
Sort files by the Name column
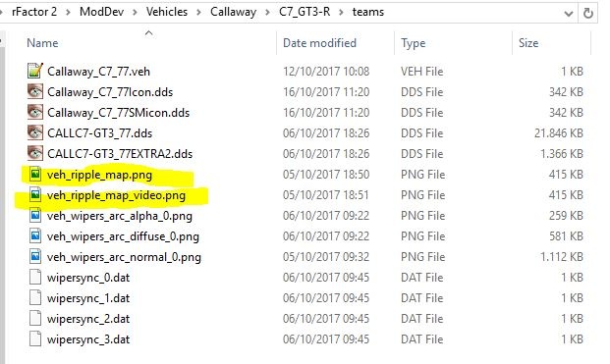42,43
